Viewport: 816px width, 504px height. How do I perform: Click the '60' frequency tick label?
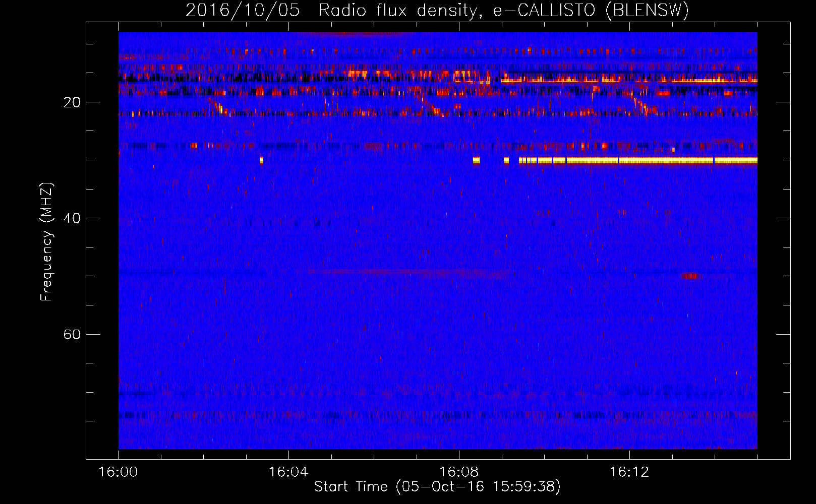(x=72, y=334)
